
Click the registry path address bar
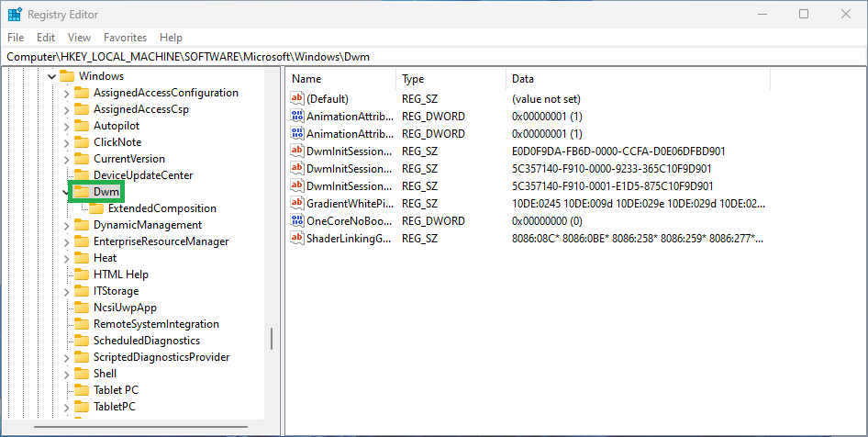click(x=434, y=57)
